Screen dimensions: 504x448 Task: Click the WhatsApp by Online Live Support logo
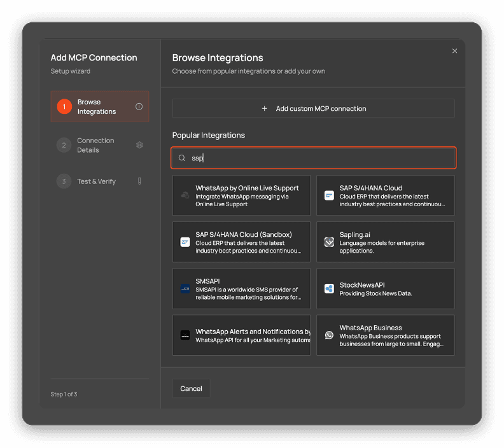pos(185,195)
